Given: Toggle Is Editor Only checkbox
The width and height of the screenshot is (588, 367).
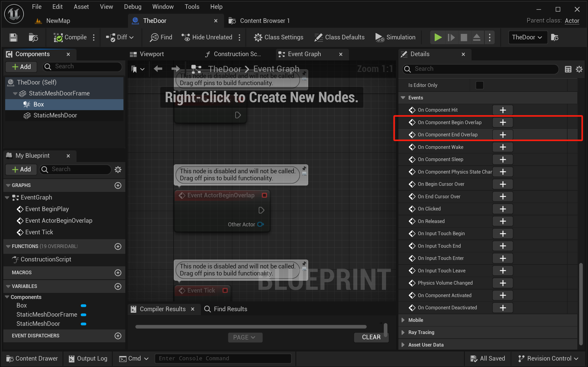Looking at the screenshot, I should pos(479,85).
